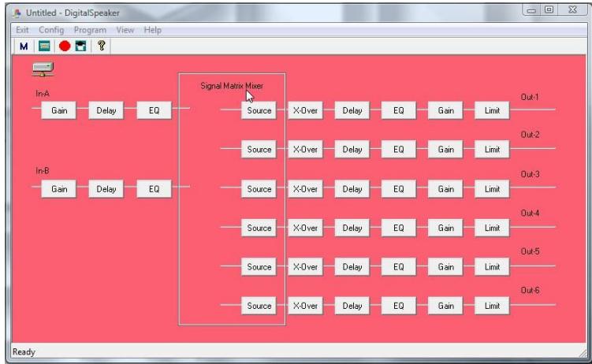Open the EQ block for Out-6
The image size is (592, 364).
click(x=399, y=306)
